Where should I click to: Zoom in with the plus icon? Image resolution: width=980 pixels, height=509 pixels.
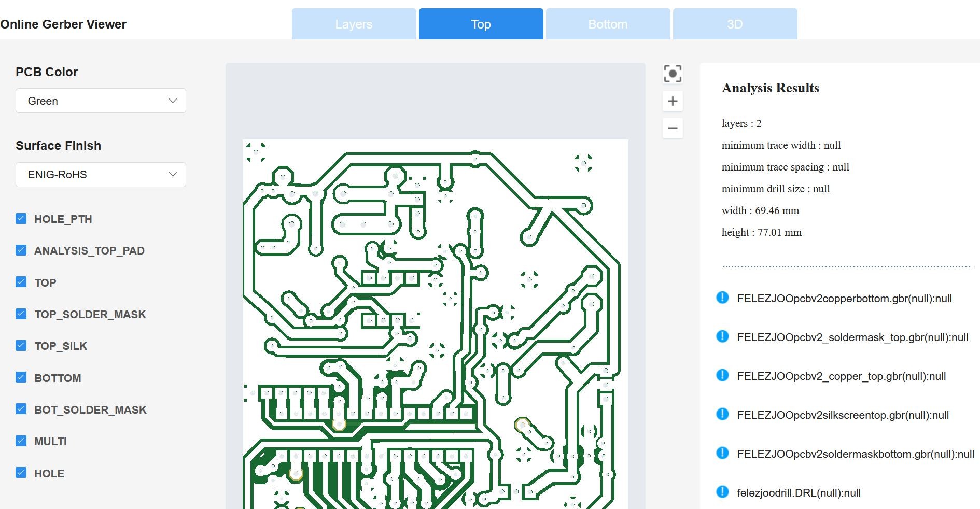coord(673,101)
